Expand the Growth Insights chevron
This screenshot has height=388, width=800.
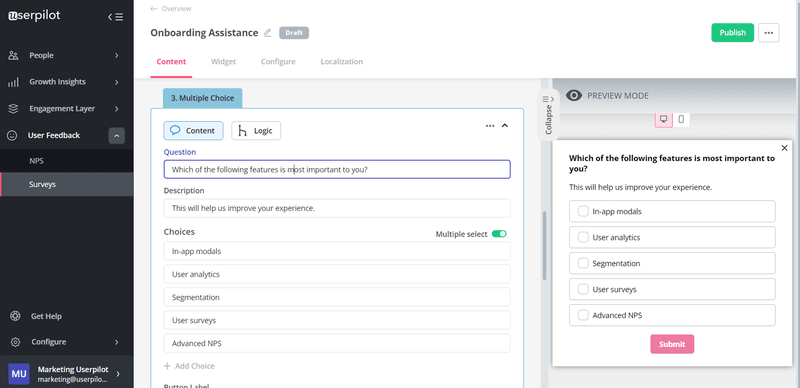tap(116, 82)
